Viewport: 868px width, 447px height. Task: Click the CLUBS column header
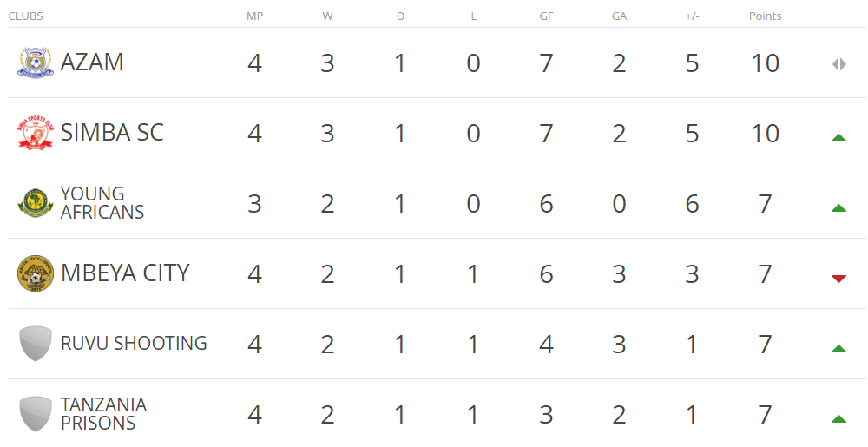25,16
